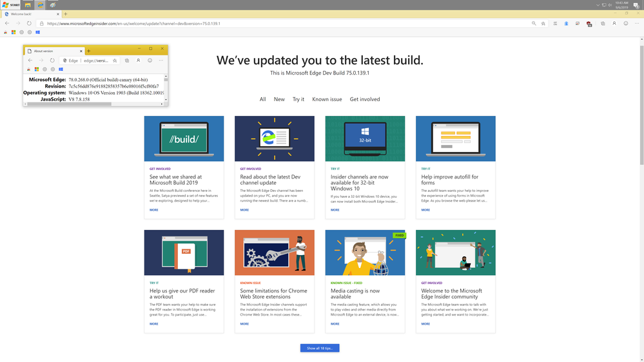
Task: Click the red shield extension icon
Action: point(589,24)
